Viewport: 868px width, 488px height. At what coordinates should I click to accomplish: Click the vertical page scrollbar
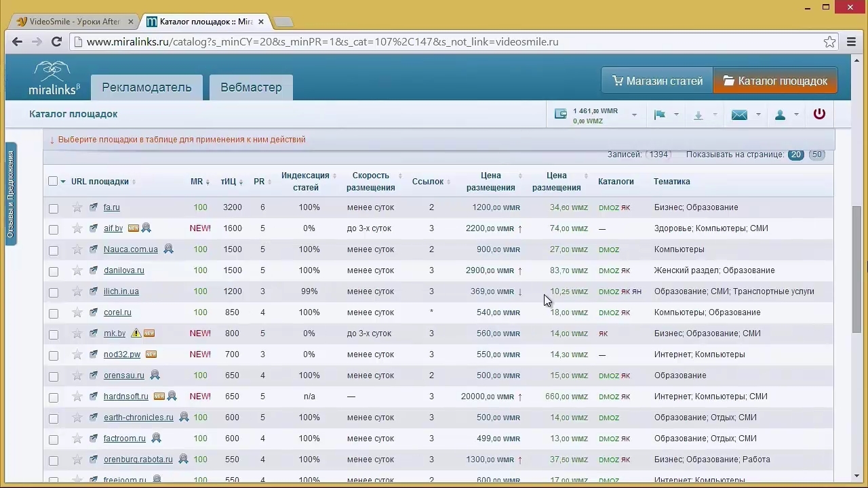pyautogui.click(x=858, y=268)
